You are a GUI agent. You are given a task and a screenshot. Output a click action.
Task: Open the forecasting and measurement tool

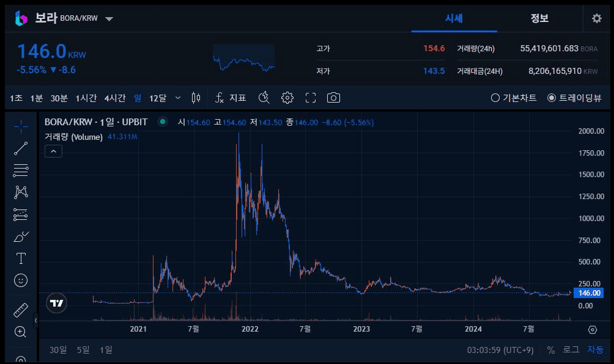click(x=21, y=214)
